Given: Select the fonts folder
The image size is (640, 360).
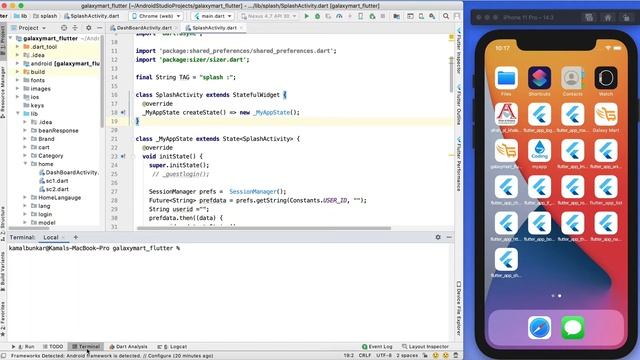Looking at the screenshot, I should (37, 80).
